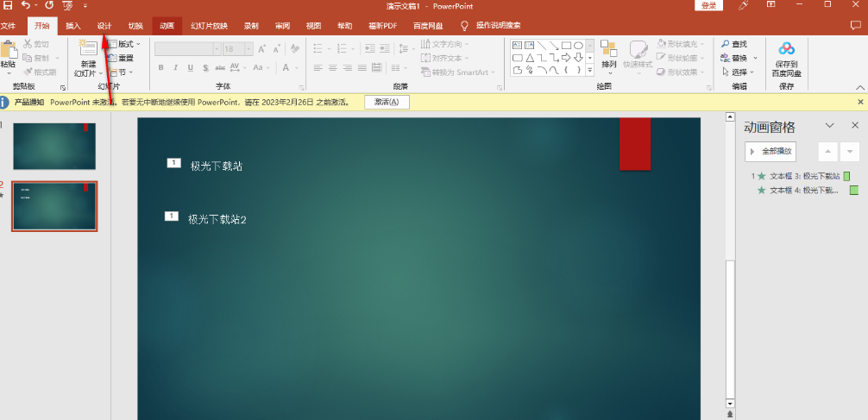Click the Reset (重置) slide button
Viewport: 868px width, 420px height.
click(120, 58)
